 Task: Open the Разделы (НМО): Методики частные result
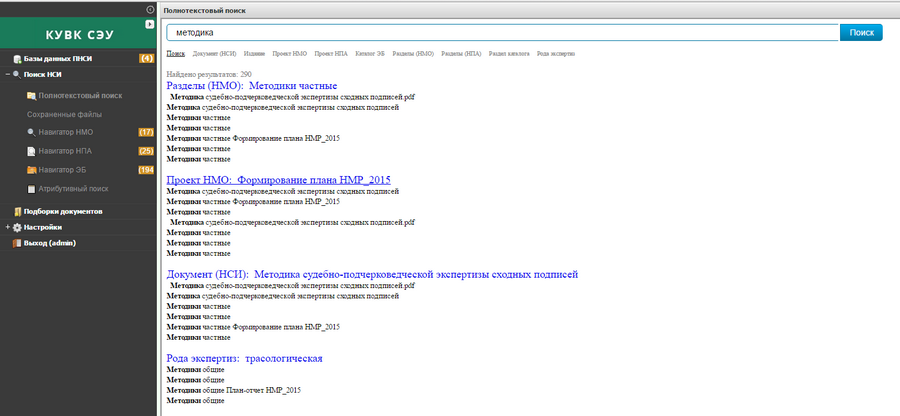251,86
